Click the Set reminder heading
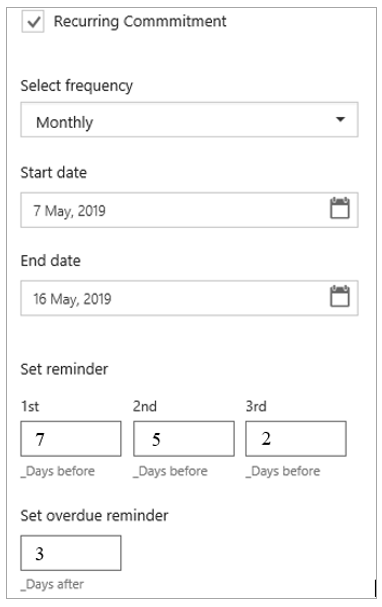382x607 pixels. coord(64,369)
